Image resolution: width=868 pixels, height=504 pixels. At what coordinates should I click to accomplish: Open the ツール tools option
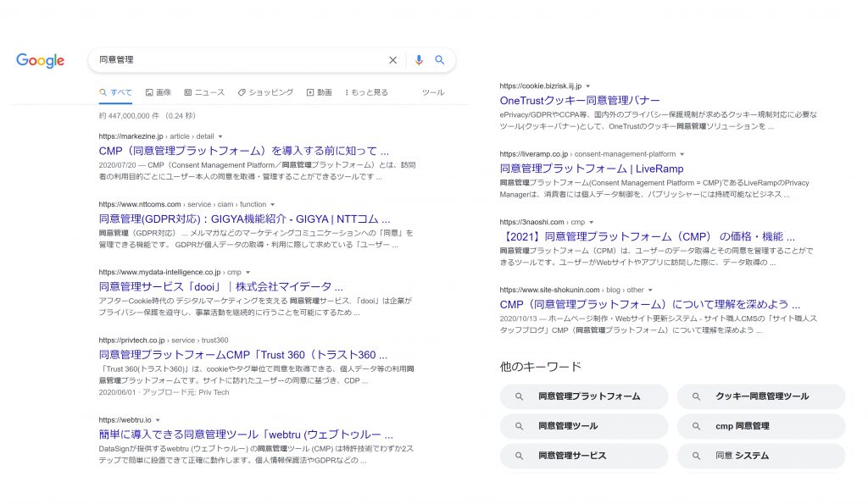tap(432, 92)
